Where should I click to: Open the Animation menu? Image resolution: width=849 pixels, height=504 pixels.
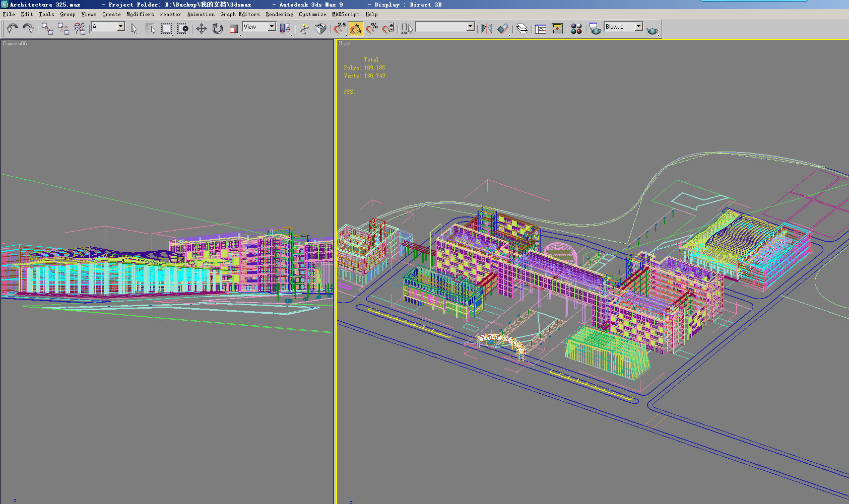point(201,15)
